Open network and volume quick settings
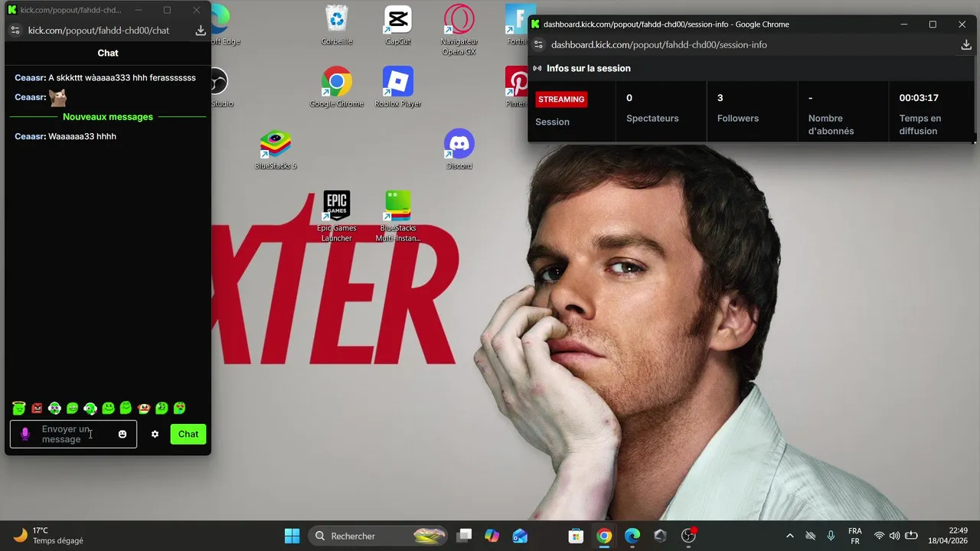 tap(895, 536)
